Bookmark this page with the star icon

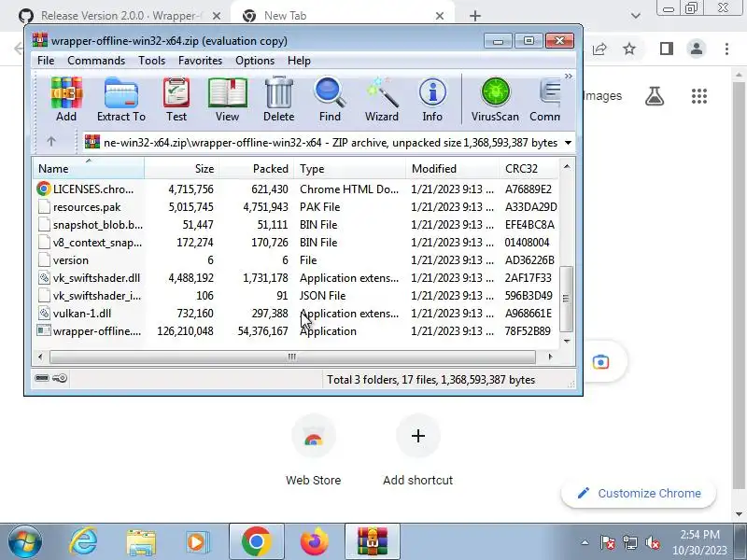629,49
